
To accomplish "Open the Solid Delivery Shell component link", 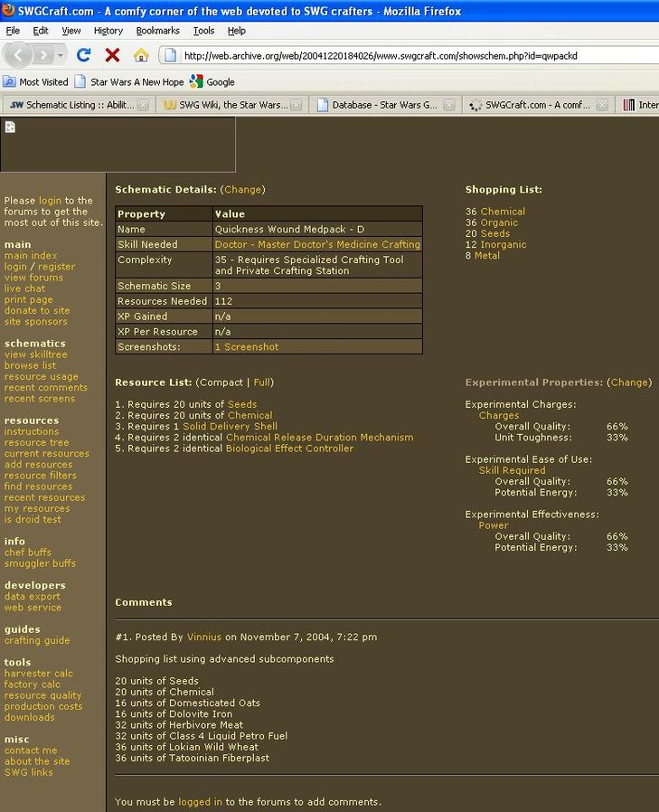I will [230, 426].
